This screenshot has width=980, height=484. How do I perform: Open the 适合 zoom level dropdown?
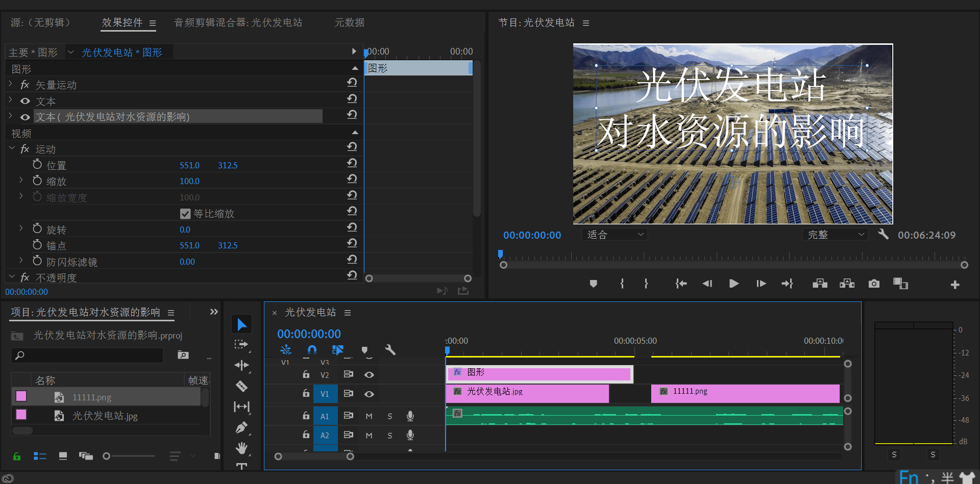[x=615, y=235]
